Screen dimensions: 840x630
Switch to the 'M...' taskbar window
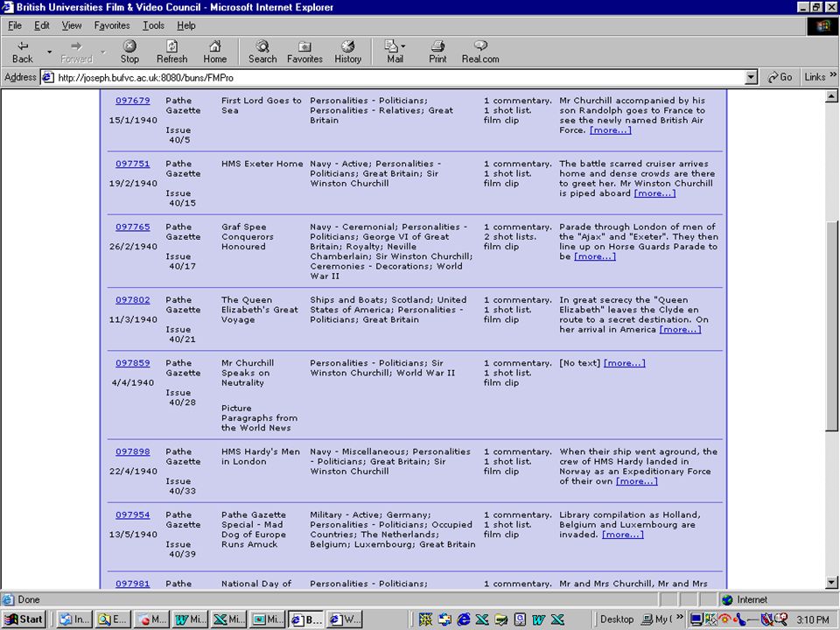(x=151, y=619)
